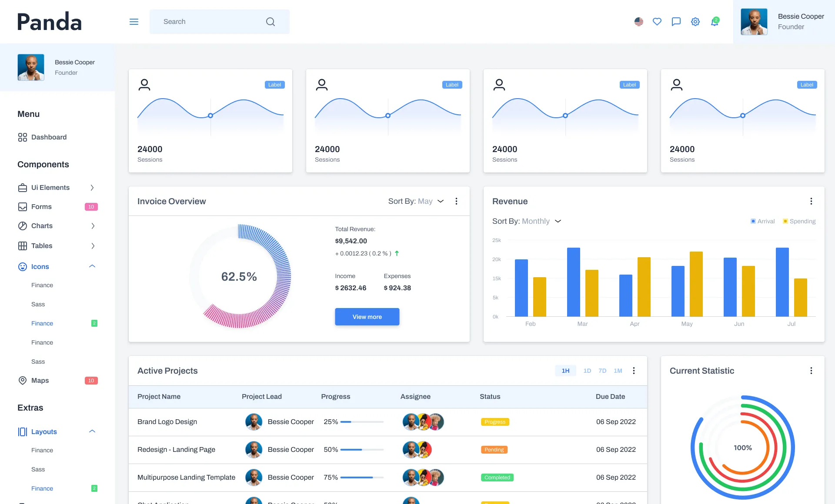835x504 pixels.
Task: Select the 1H time filter toggle
Action: point(565,371)
